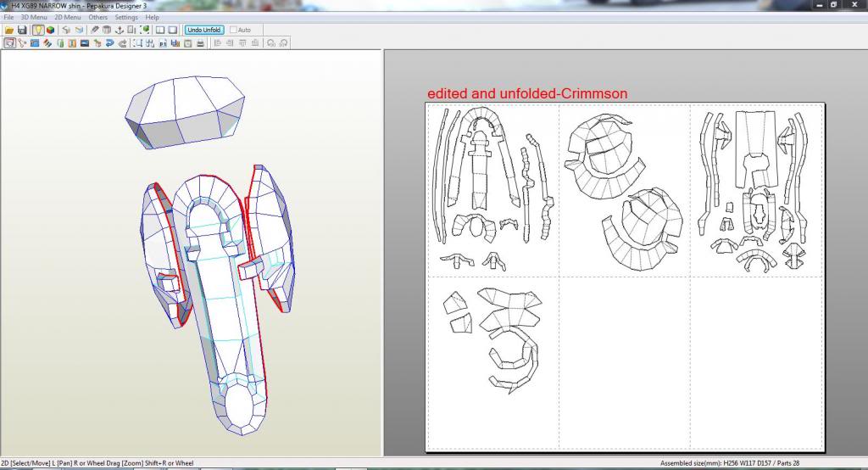Click the rotate counterclockwise grayed icon
This screenshot has height=470, width=868.
pyautogui.click(x=270, y=43)
